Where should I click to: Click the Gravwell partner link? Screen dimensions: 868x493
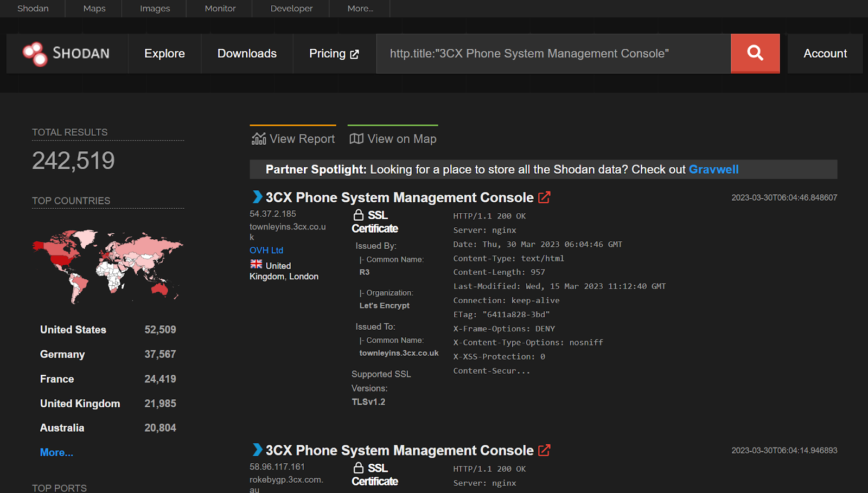pos(713,169)
